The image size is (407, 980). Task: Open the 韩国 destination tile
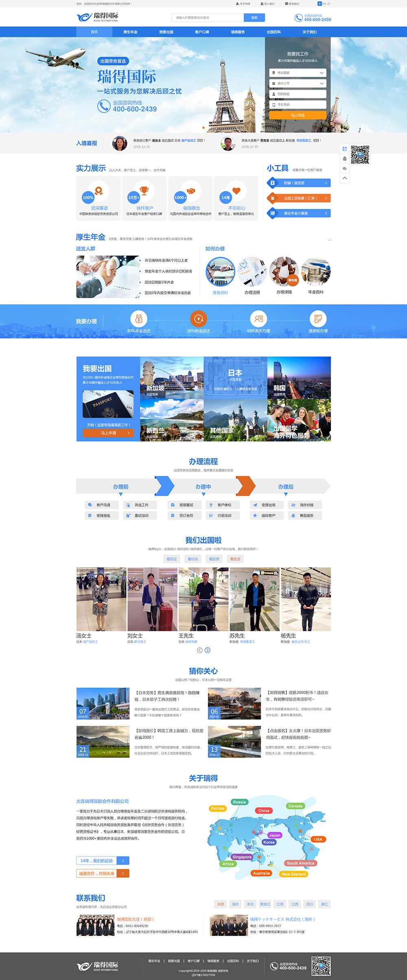click(x=299, y=378)
